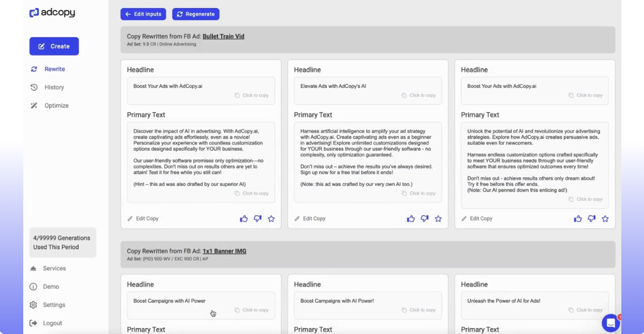The height and width of the screenshot is (334, 644).
Task: Click the Create button
Action: tap(54, 46)
